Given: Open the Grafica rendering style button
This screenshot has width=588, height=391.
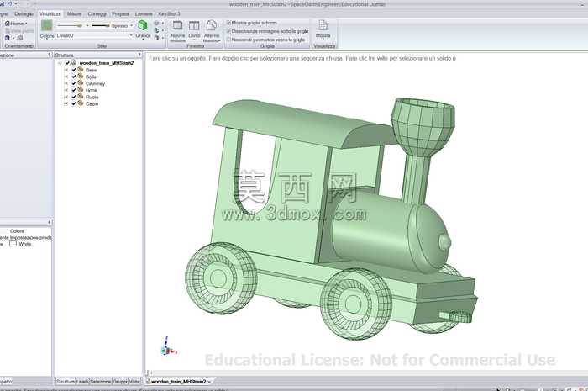Looking at the screenshot, I should point(143,29).
